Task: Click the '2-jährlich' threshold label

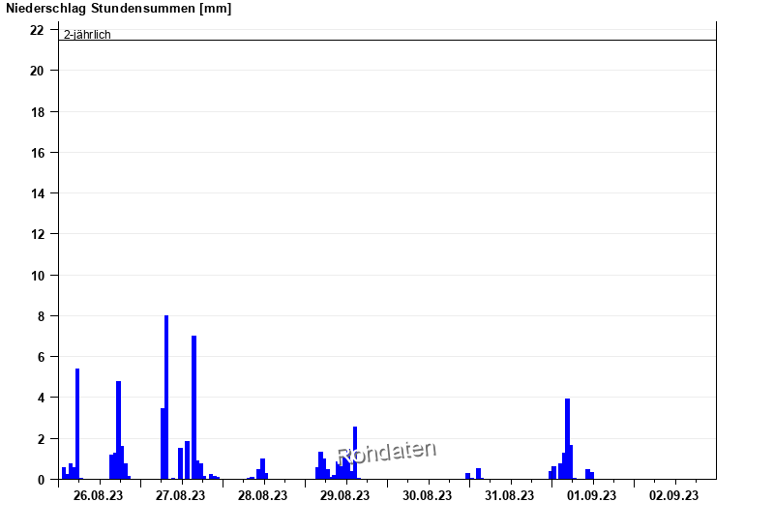Action: tap(87, 35)
